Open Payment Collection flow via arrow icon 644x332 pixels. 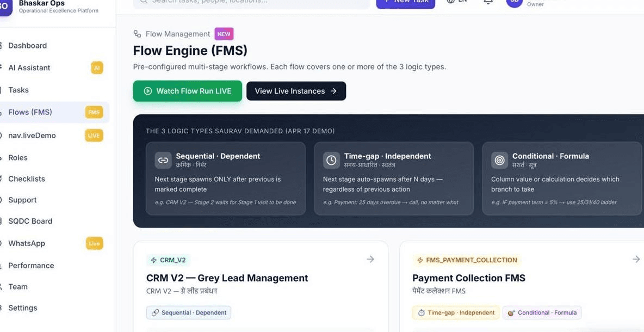tap(636, 259)
